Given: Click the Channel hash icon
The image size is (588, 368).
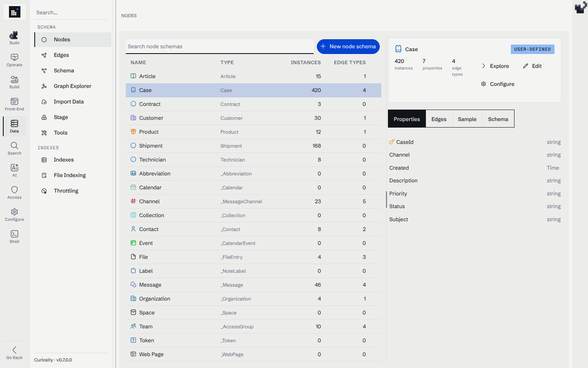Looking at the screenshot, I should point(133,201).
